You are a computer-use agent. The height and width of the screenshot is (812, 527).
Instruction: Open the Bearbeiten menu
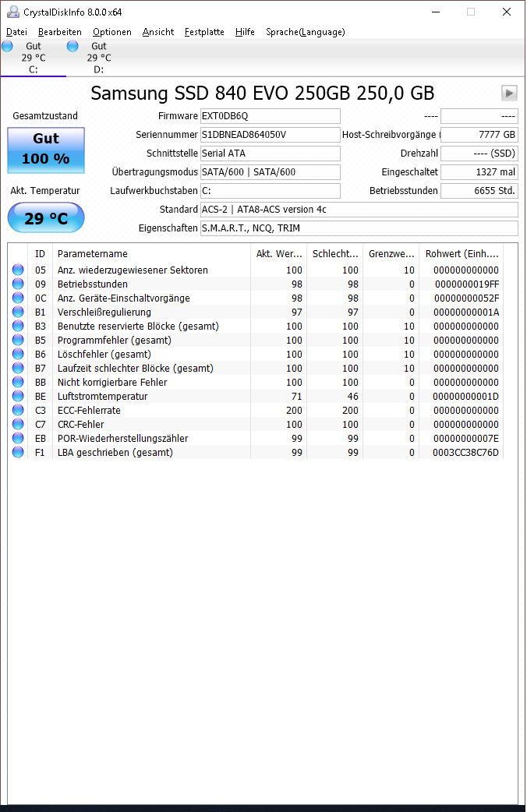pos(59,32)
